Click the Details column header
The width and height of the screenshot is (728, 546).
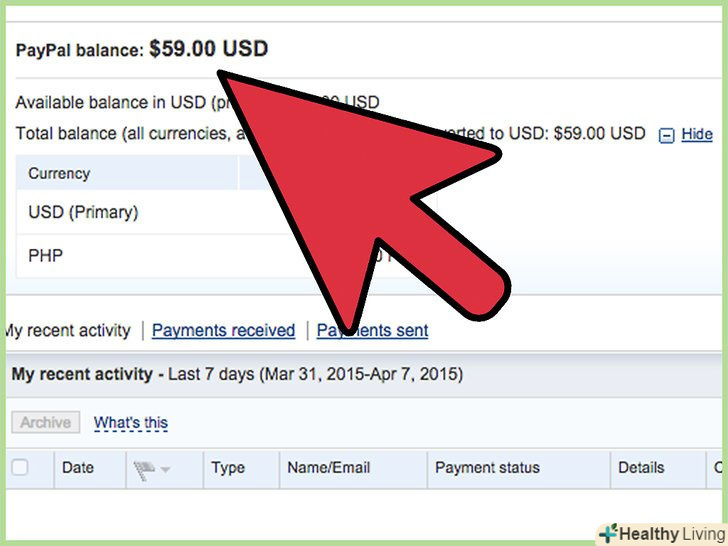640,467
